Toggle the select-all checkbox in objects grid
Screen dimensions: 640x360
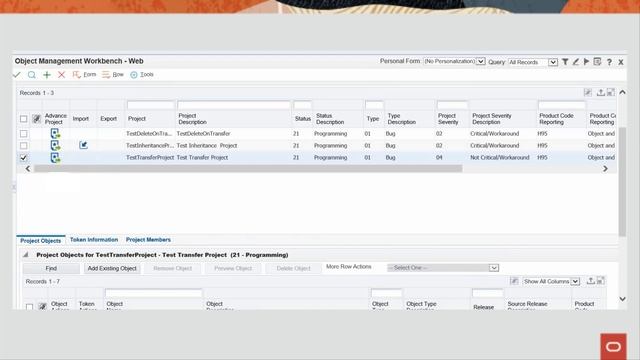pyautogui.click(x=29, y=307)
